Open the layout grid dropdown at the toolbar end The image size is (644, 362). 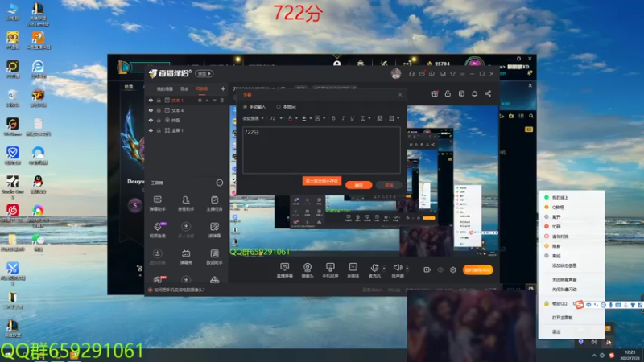tap(394, 118)
